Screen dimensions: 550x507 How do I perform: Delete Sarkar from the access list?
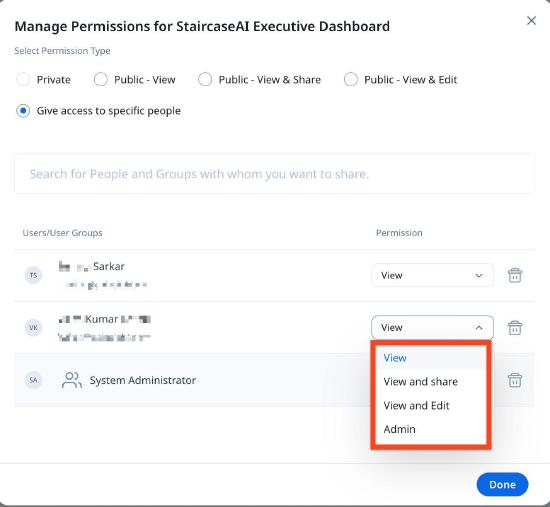coord(515,275)
